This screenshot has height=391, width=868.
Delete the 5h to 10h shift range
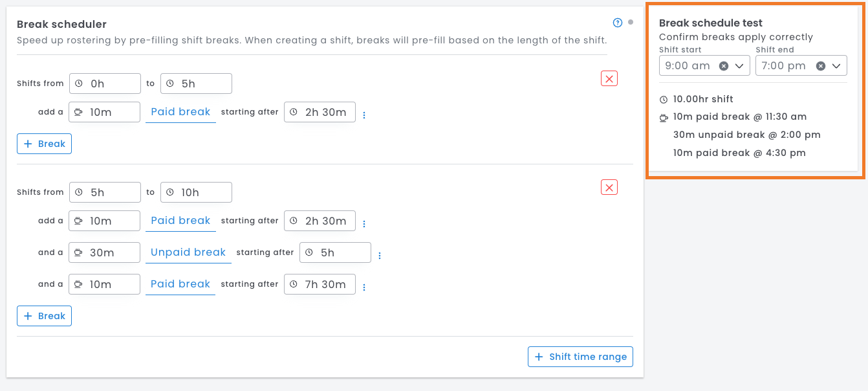[609, 188]
